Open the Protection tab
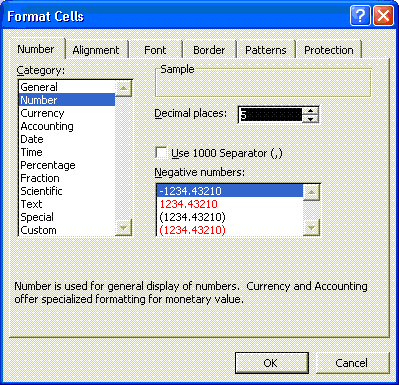Viewport: 399px width, 385px height. [x=329, y=50]
